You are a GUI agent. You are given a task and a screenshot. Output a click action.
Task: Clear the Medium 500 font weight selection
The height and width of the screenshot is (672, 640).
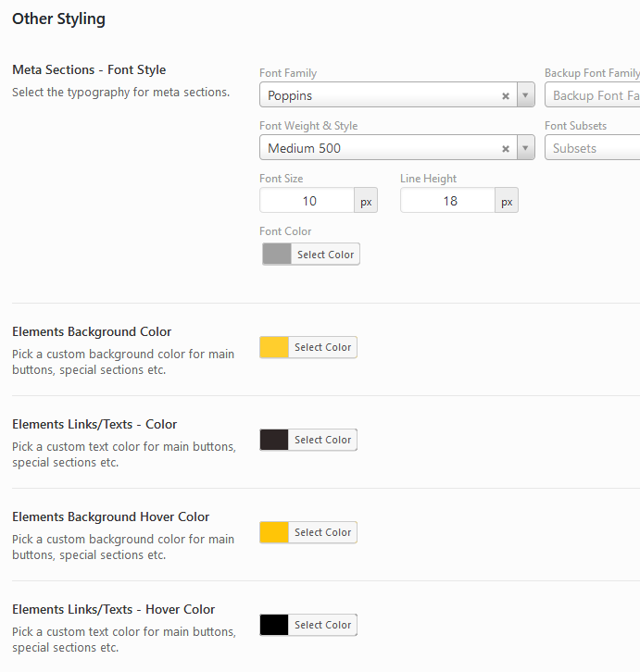506,148
